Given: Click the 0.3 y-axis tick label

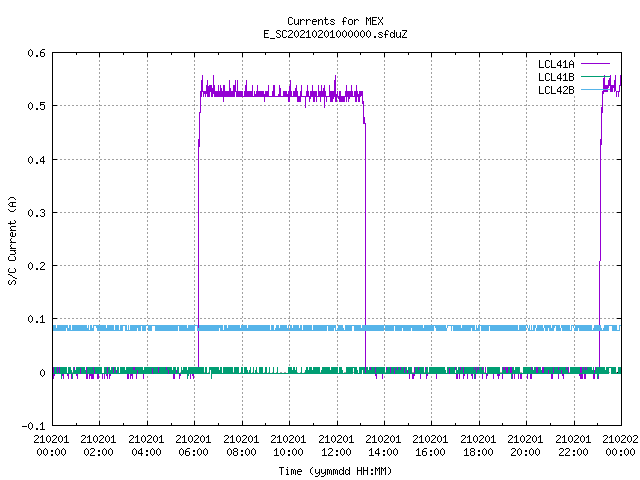Looking at the screenshot, I should click(36, 213).
